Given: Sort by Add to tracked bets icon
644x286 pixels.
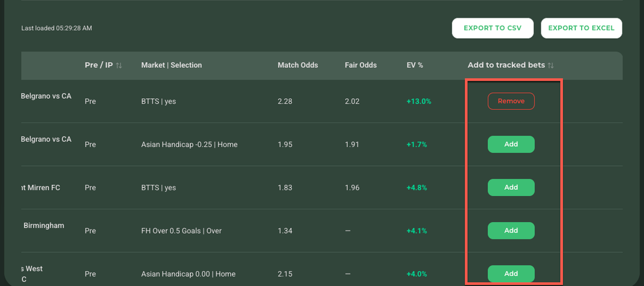Looking at the screenshot, I should (551, 65).
